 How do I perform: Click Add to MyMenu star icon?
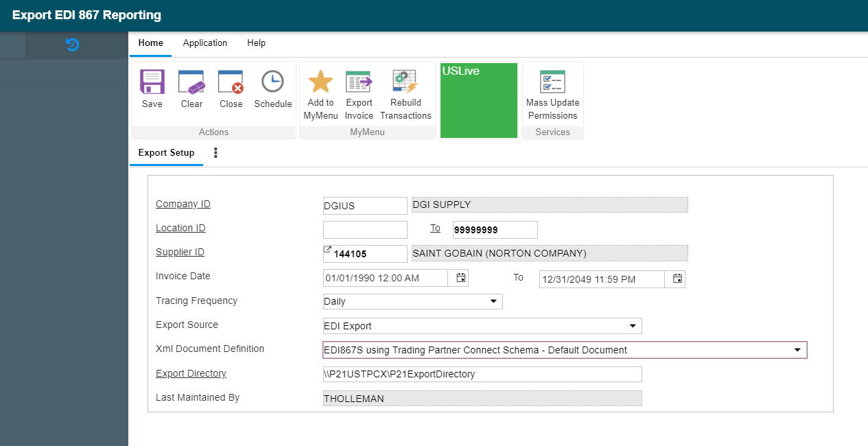tap(320, 82)
